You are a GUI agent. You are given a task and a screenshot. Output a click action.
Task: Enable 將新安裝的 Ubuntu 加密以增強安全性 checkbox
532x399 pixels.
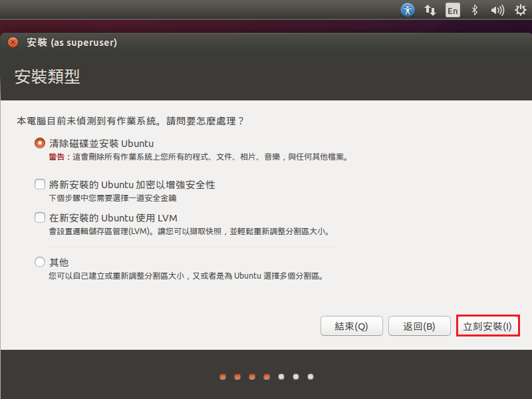click(40, 184)
